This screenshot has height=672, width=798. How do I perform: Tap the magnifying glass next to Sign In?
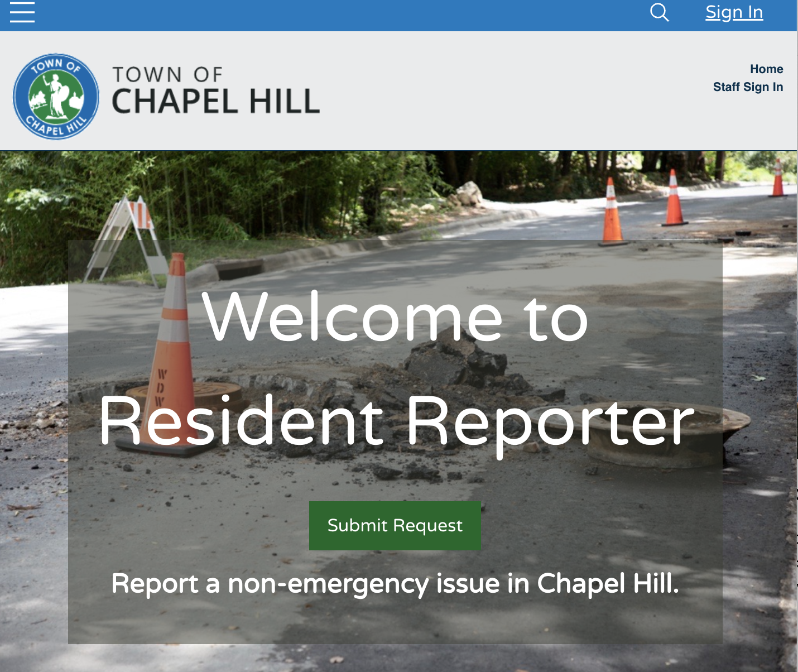(659, 12)
